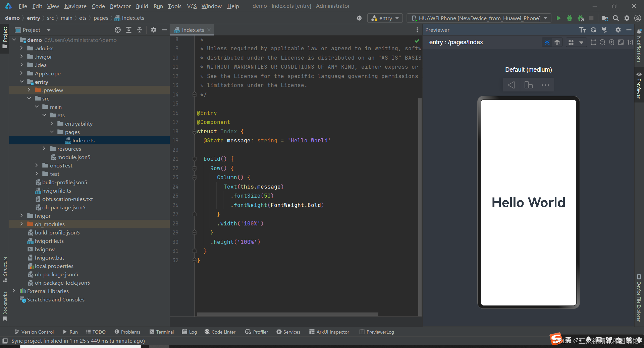Open the ArkUI Inspector tool window
Viewport: 644px width, 348px height.
329,332
